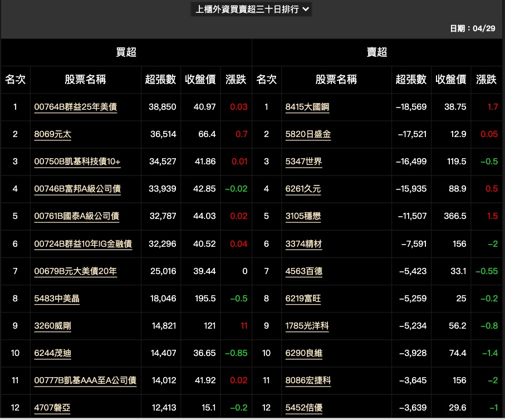Click the 5820日盛金 stock link
The height and width of the screenshot is (420, 505).
coord(308,134)
